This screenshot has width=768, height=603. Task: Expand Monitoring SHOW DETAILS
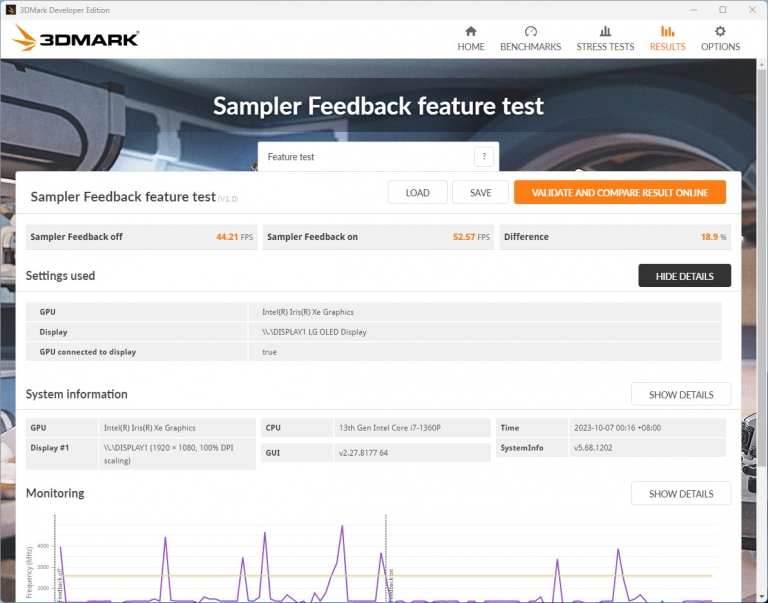(681, 493)
